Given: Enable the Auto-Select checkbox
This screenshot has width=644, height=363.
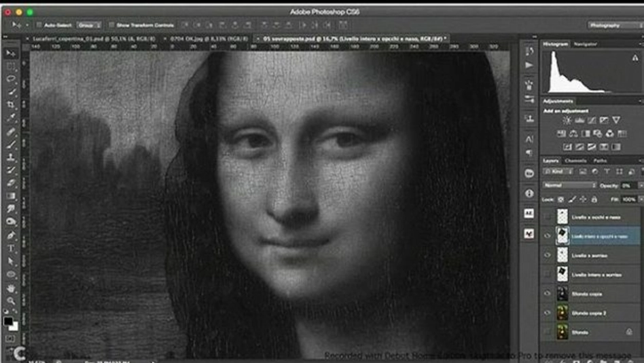Looking at the screenshot, I should (39, 25).
